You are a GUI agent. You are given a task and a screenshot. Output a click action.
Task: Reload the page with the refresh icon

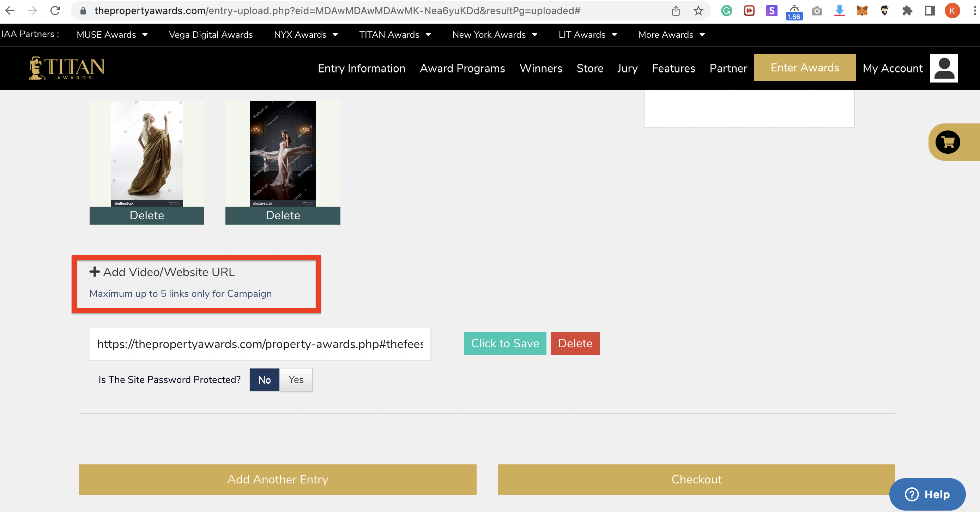click(55, 11)
